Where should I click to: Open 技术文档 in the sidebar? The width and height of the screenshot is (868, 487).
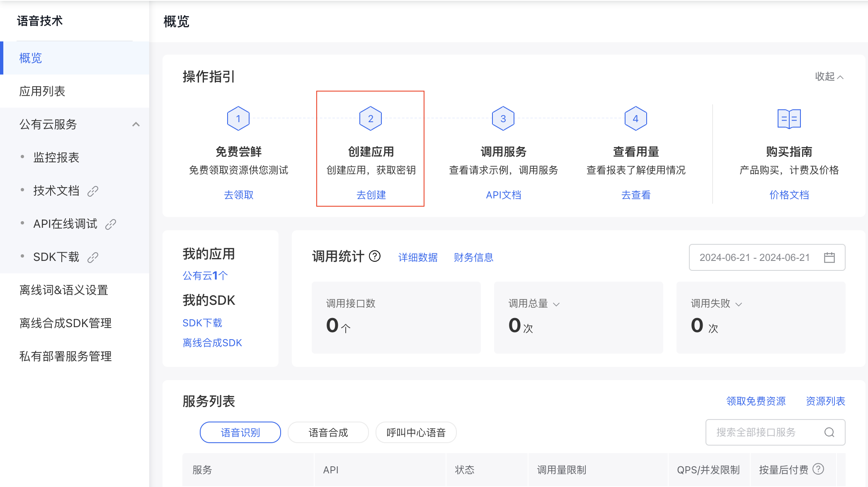pos(56,190)
